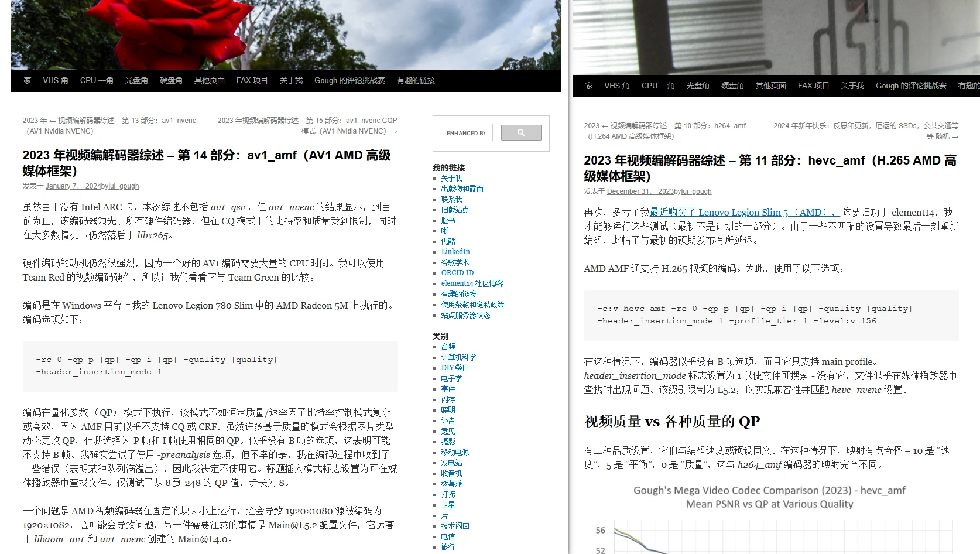Image resolution: width=980 pixels, height=554 pixels.
Task: Open 其他页面 menu in the right window
Action: pyautogui.click(x=771, y=86)
